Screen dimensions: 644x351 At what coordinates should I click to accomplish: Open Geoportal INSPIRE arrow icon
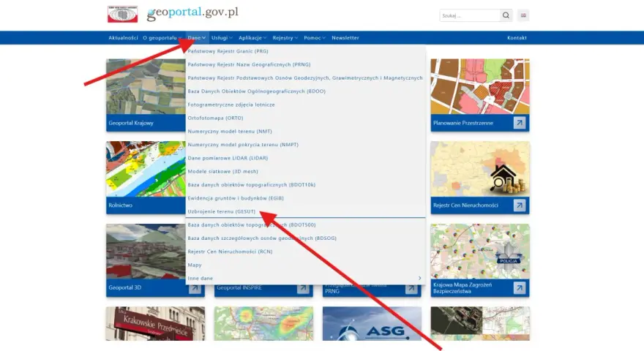(303, 288)
